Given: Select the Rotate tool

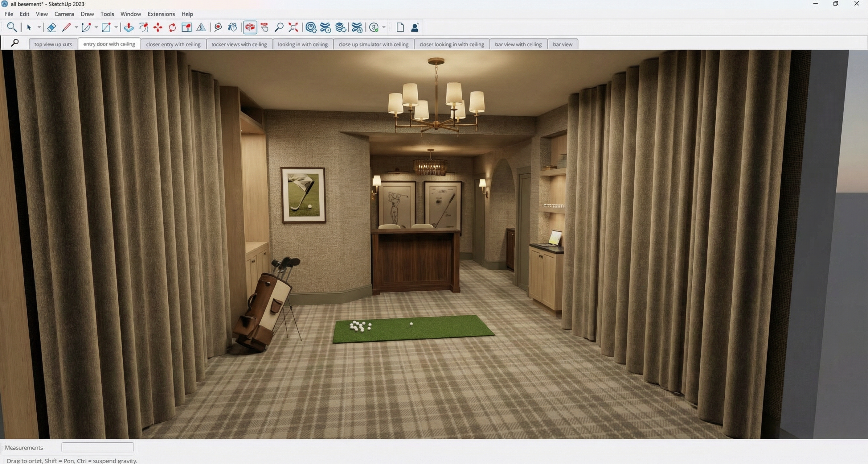Looking at the screenshot, I should 172,27.
